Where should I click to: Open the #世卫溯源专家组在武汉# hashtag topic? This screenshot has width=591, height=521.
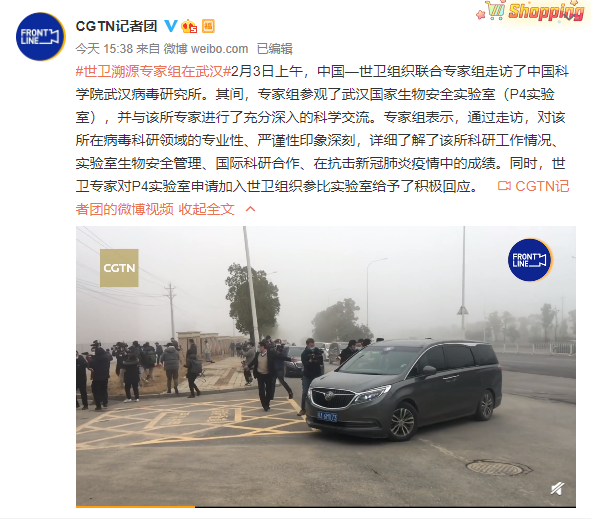[153, 71]
